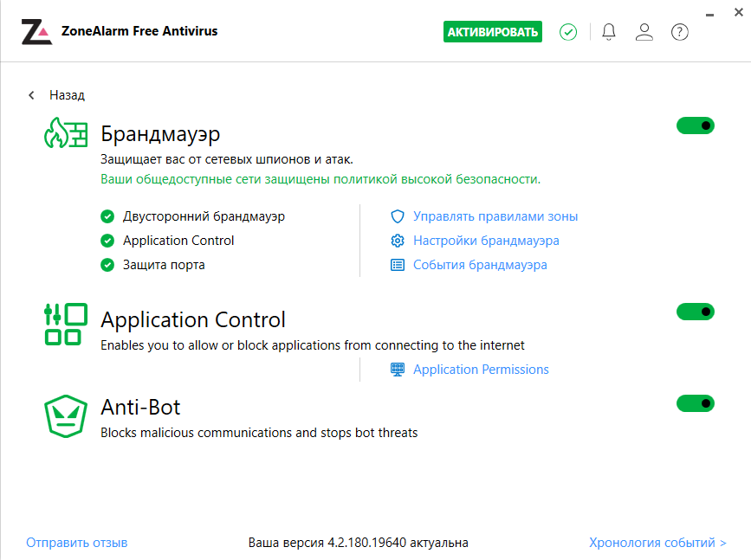Open Хронология событий link

[657, 543]
